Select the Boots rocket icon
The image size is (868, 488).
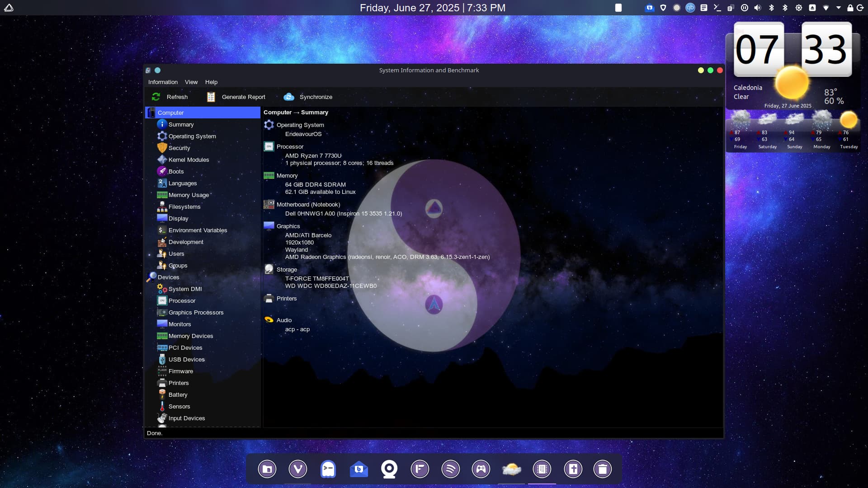(162, 171)
